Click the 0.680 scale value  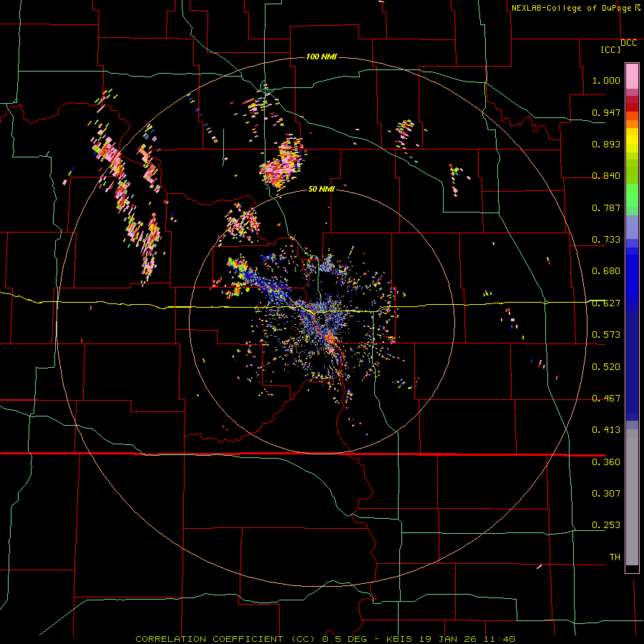point(606,271)
